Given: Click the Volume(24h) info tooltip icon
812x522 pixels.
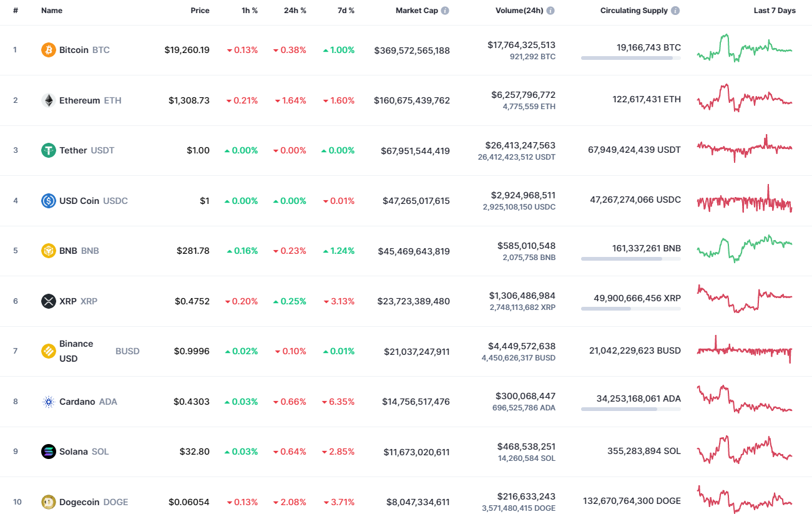Looking at the screenshot, I should coord(550,10).
